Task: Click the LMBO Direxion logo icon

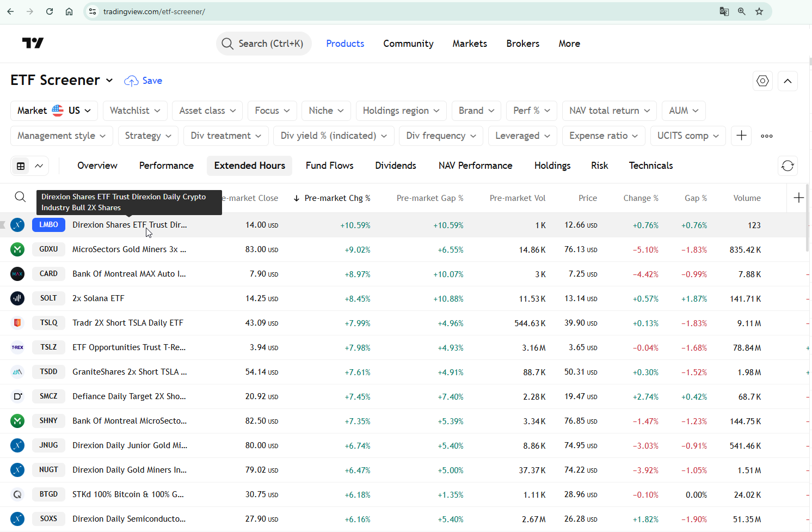Action: coord(17,225)
